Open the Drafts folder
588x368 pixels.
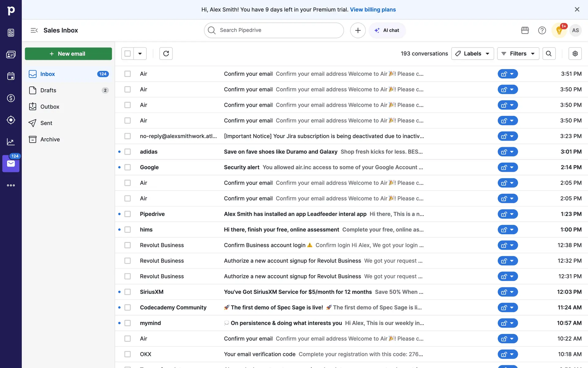(48, 90)
